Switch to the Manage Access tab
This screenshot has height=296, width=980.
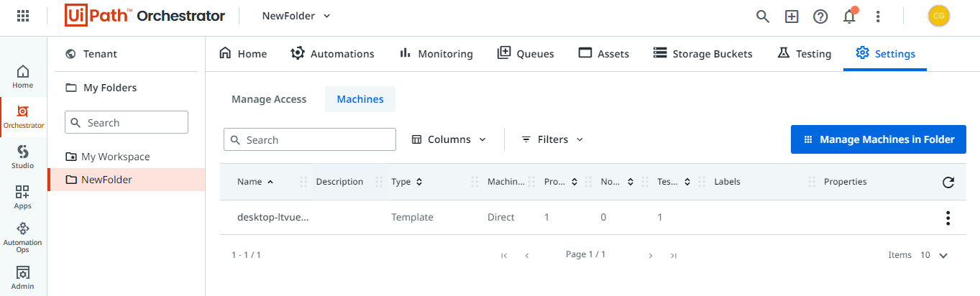pos(269,99)
